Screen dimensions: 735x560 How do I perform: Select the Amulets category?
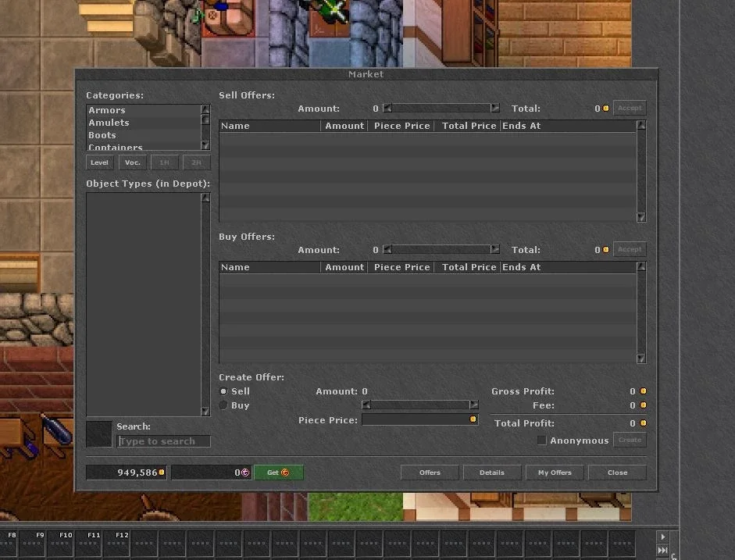click(144, 123)
